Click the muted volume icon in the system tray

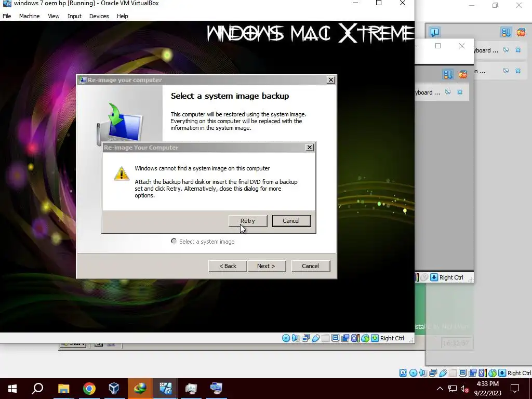464,389
